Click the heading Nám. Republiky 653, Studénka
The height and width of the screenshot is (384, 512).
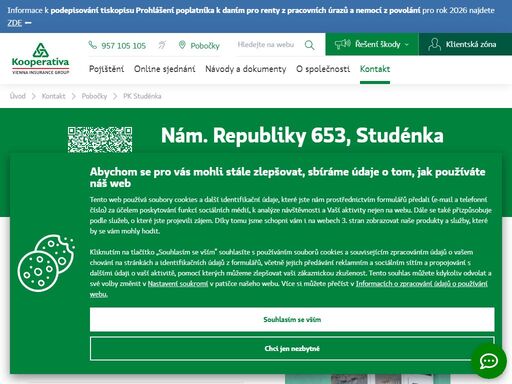pyautogui.click(x=302, y=135)
